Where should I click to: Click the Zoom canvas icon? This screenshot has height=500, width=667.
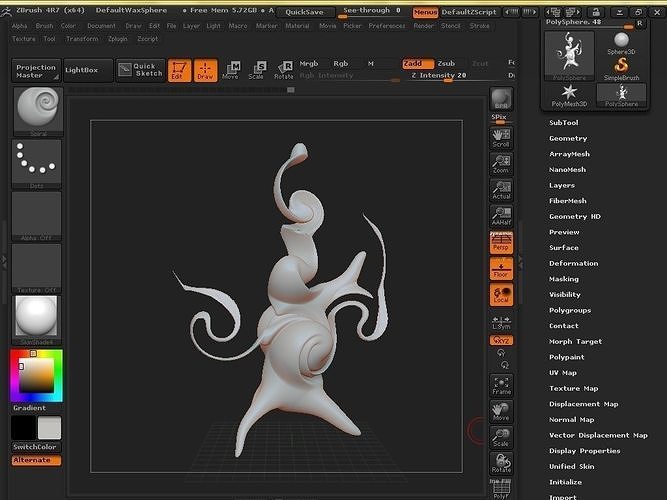coord(501,164)
